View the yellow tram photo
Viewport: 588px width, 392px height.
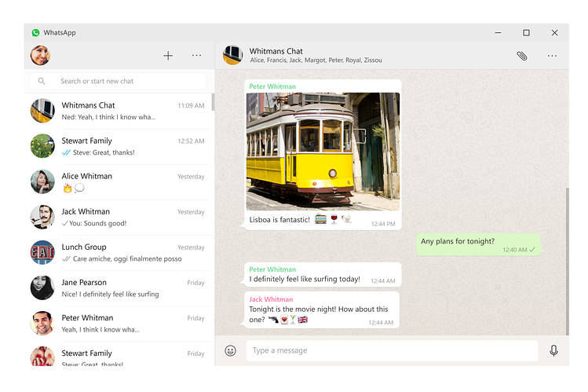(x=323, y=151)
